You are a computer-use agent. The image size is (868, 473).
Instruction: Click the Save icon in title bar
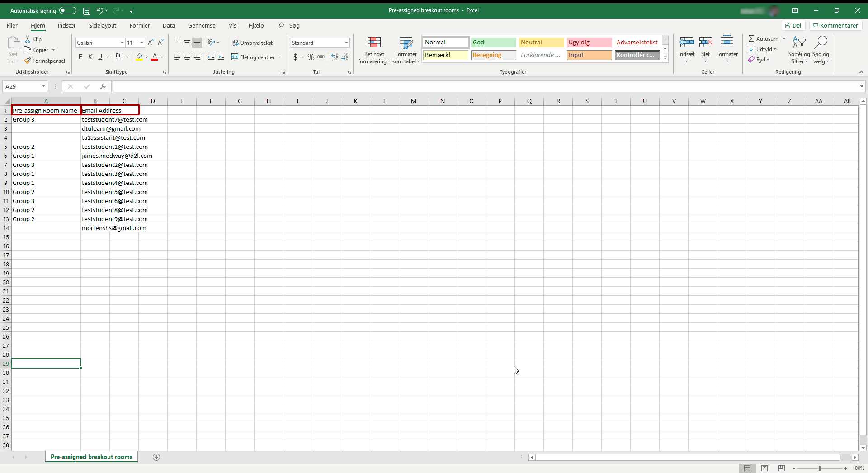[x=87, y=10]
